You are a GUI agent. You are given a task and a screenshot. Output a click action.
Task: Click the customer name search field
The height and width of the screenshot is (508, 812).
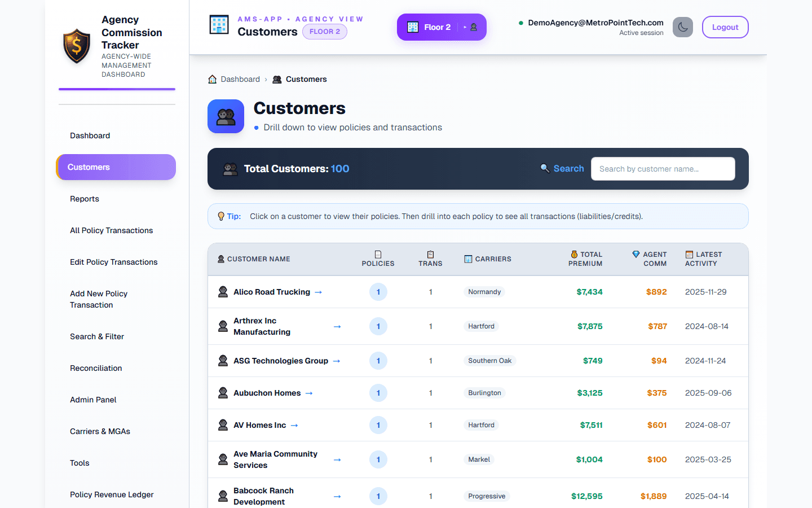[663, 168]
